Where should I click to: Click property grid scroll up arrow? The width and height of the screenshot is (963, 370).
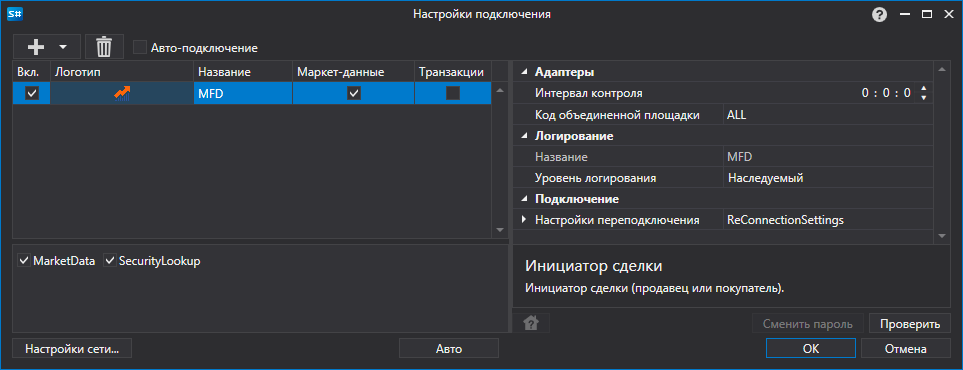(942, 69)
